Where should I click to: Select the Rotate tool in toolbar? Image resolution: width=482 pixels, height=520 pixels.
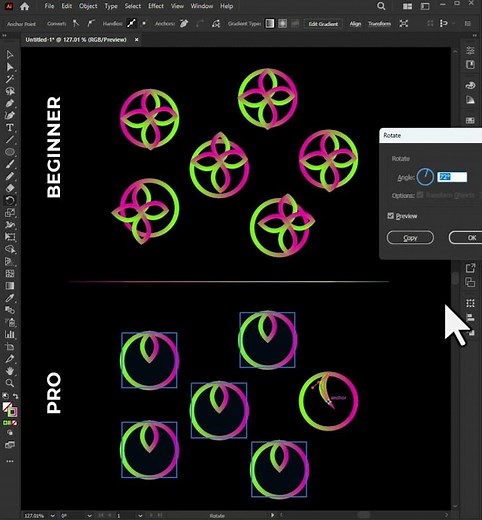pyautogui.click(x=10, y=200)
